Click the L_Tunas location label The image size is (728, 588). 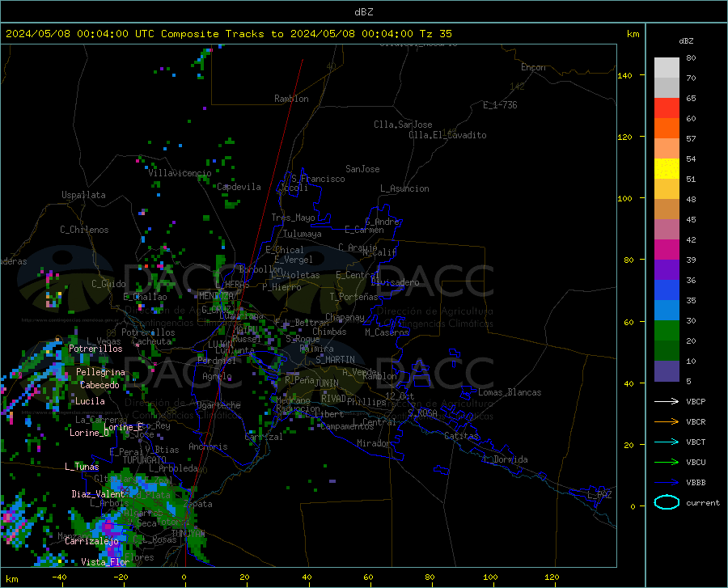pos(82,467)
